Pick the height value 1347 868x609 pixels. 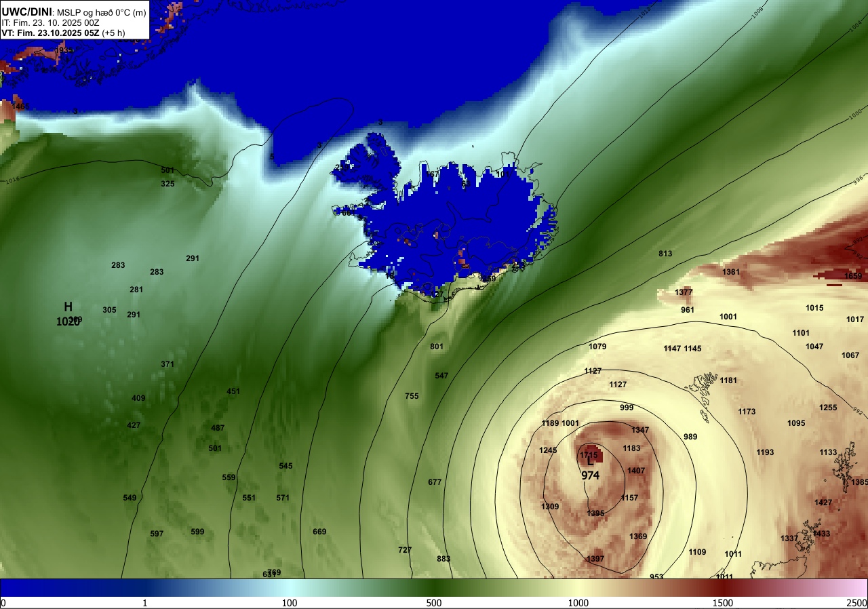tap(640, 430)
